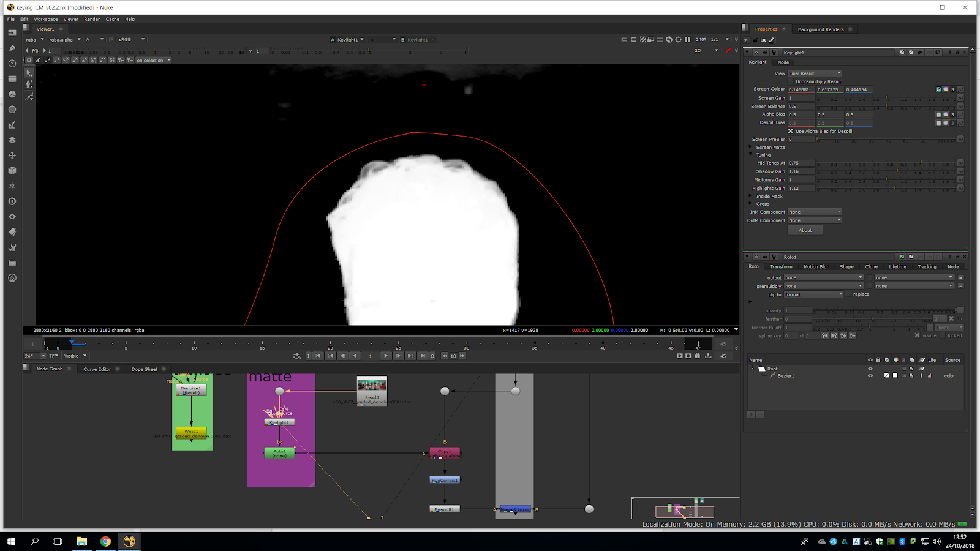This screenshot has height=551, width=980.
Task: Select the Bezier draw tool in viewer
Action: pos(29,97)
